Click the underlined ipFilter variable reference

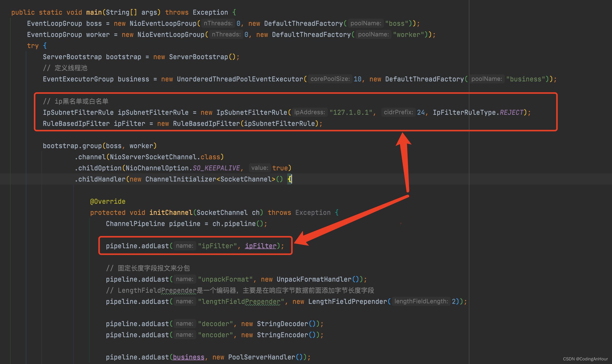261,246
